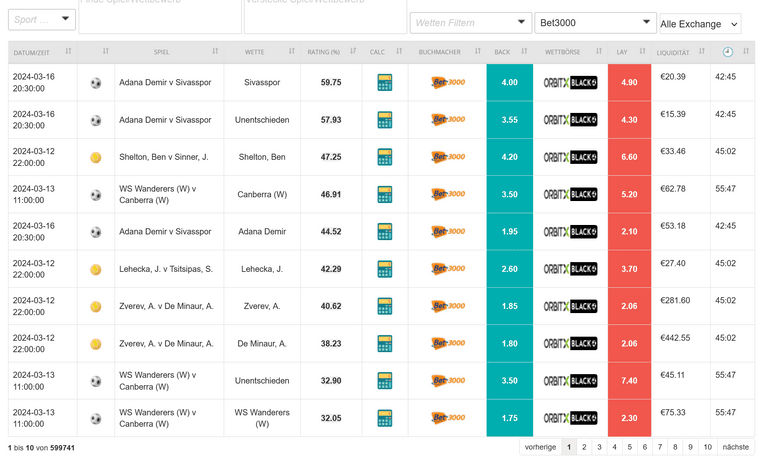This screenshot has height=459, width=760.
Task: Sort by CALC column
Action: click(399, 51)
